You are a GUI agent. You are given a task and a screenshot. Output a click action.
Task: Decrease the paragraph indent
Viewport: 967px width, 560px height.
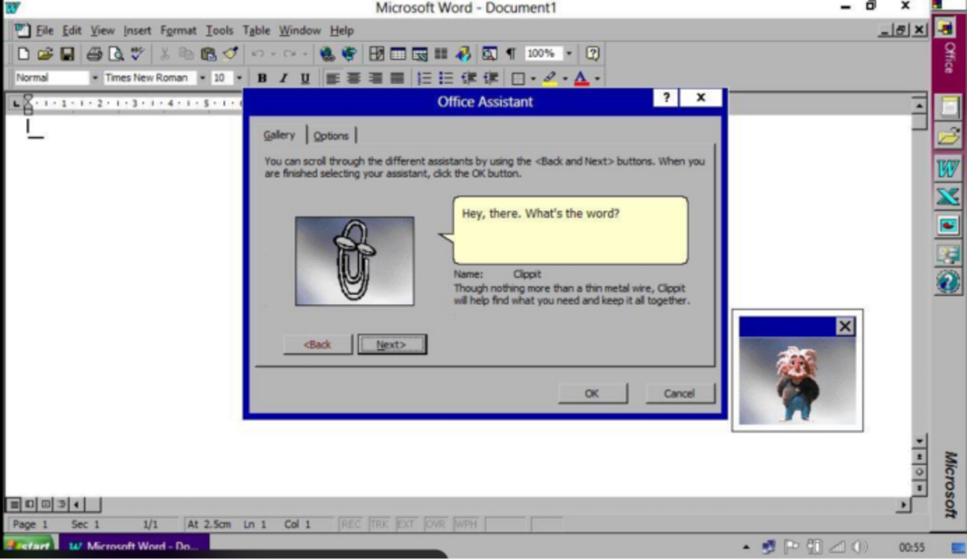coord(468,79)
